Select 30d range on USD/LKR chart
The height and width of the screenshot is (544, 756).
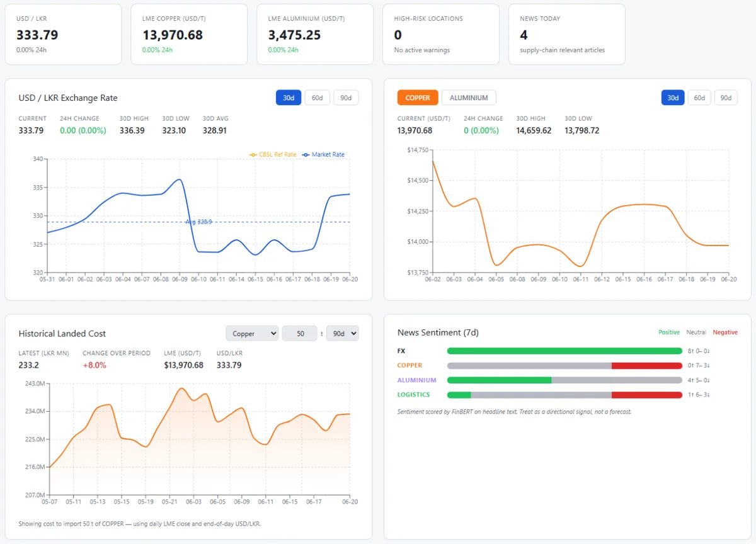pos(288,98)
